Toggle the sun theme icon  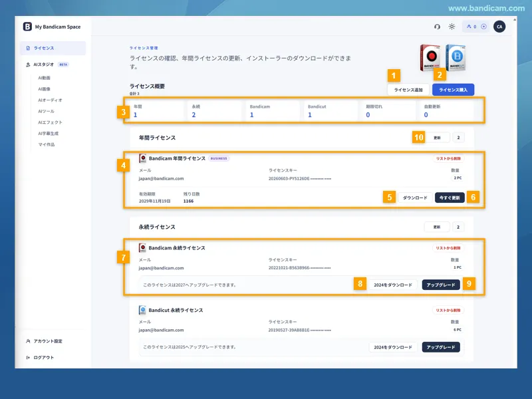point(452,27)
